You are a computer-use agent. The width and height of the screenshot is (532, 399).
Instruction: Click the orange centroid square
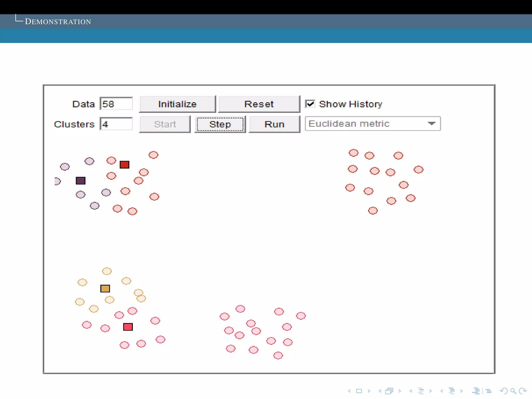pyautogui.click(x=105, y=289)
